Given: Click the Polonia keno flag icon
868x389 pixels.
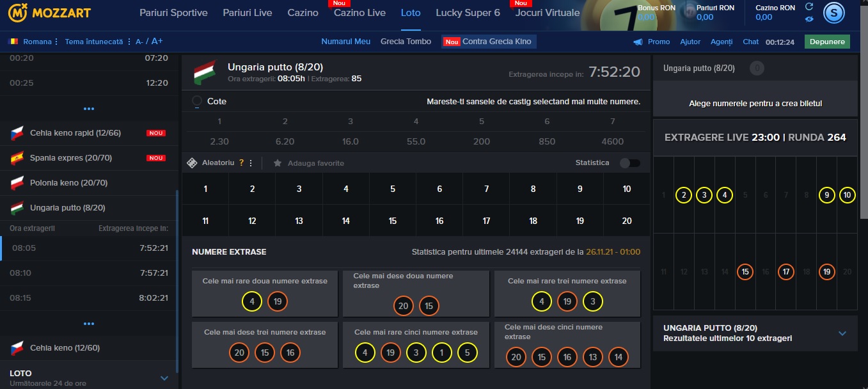Looking at the screenshot, I should pos(17,183).
